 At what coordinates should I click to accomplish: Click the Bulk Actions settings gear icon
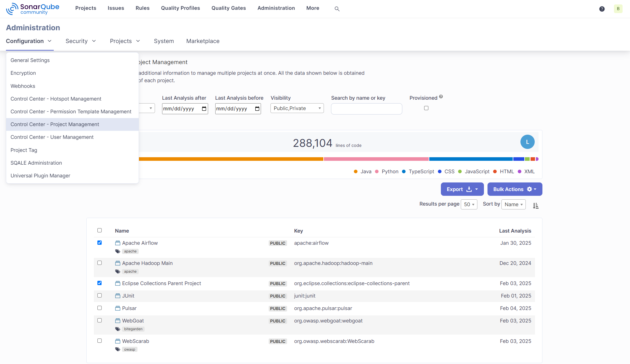coord(529,189)
